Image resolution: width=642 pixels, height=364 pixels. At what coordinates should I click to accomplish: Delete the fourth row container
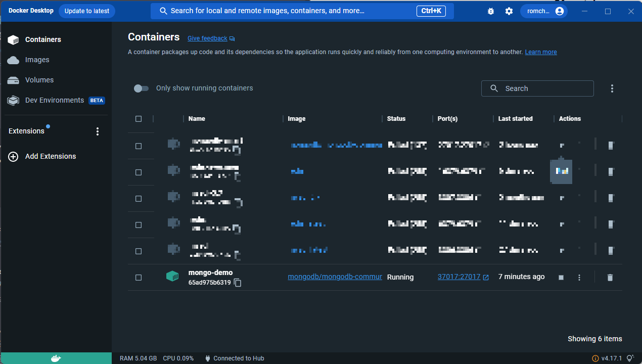(611, 225)
